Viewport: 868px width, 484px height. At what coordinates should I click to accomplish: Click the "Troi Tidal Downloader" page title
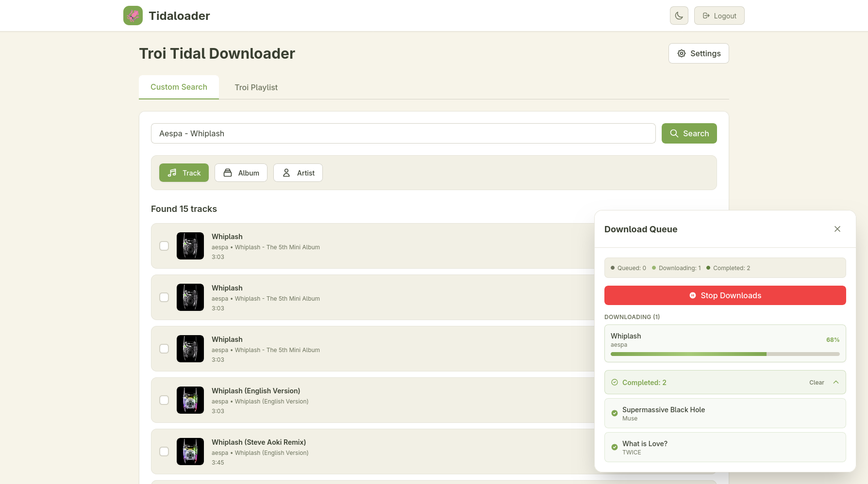click(217, 53)
